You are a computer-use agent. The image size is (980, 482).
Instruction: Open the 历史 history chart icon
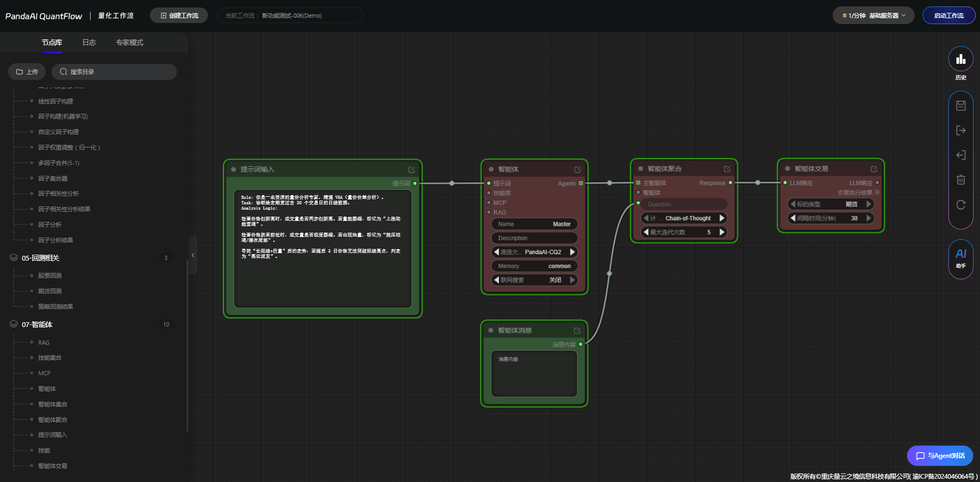(961, 59)
